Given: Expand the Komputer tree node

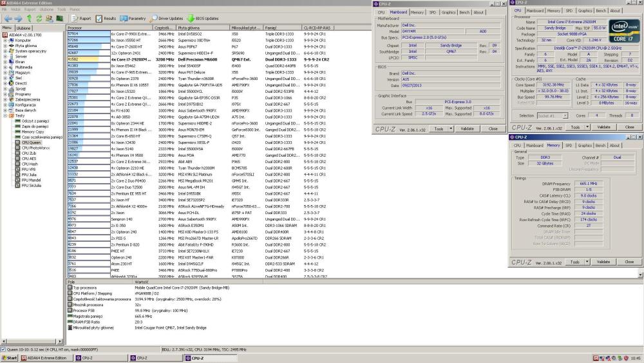Looking at the screenshot, I should point(5,40).
